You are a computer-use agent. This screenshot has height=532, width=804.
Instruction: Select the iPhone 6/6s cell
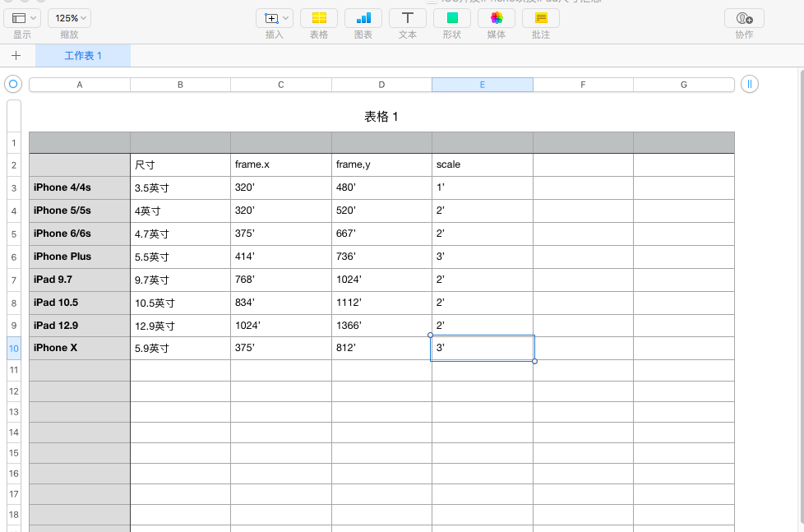pyautogui.click(x=80, y=234)
